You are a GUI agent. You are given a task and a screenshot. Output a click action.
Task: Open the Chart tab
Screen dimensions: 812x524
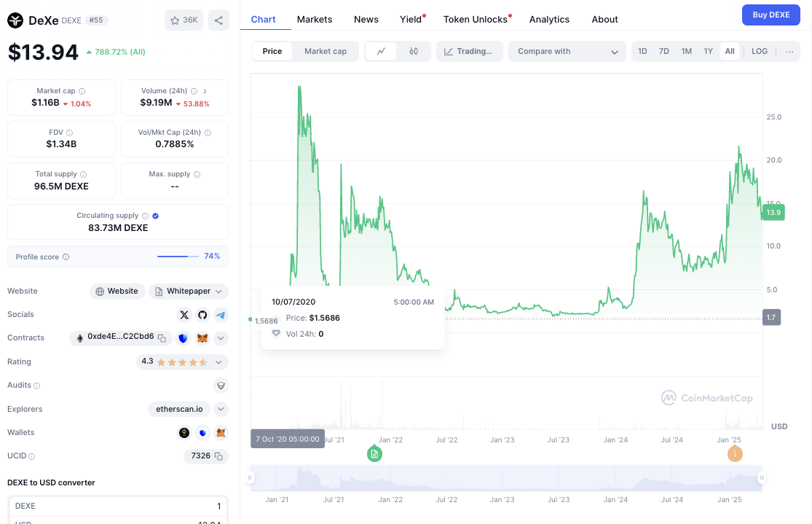[263, 20]
